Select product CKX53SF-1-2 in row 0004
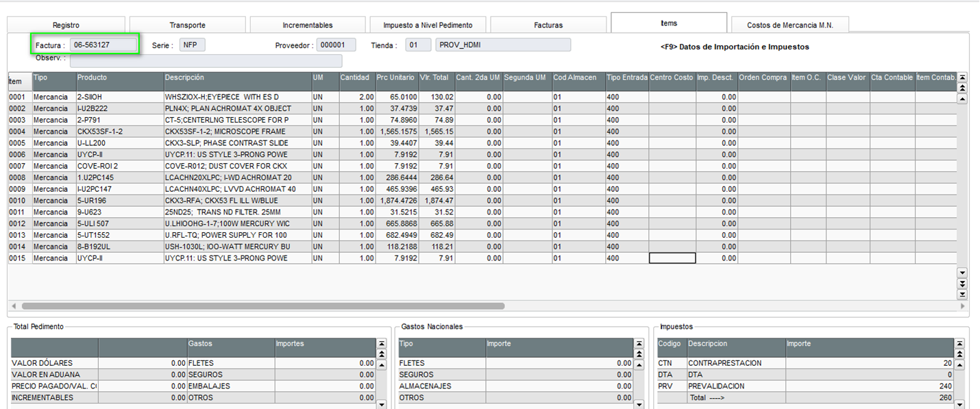 120,132
